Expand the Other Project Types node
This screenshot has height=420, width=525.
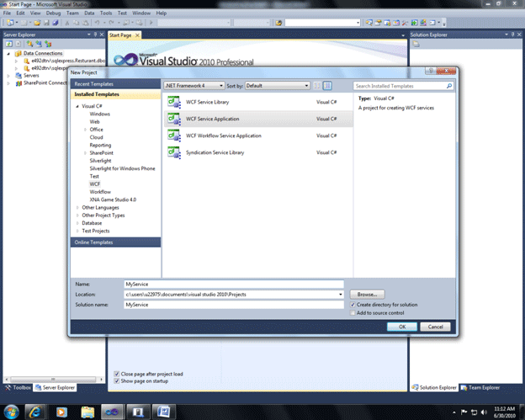77,215
